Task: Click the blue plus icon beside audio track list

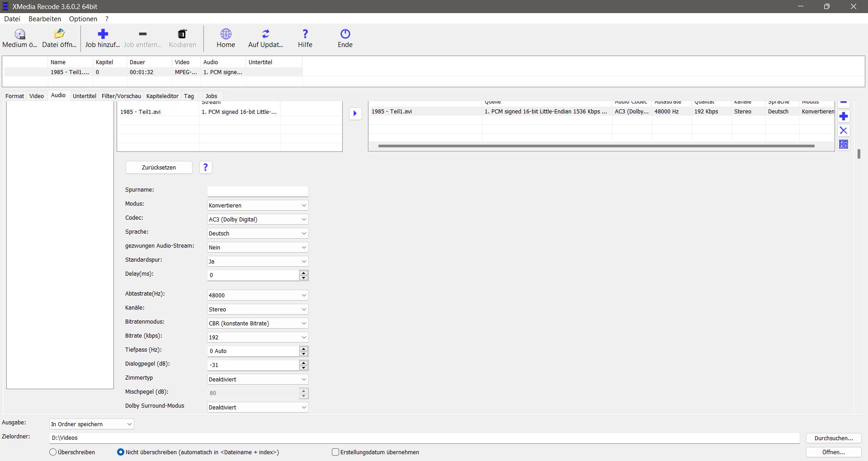Action: coord(844,117)
